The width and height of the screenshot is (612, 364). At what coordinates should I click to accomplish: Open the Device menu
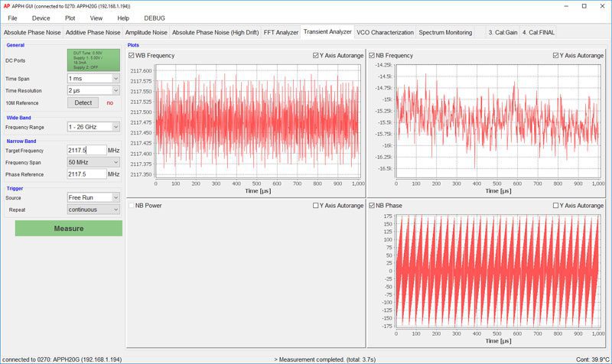[41, 18]
